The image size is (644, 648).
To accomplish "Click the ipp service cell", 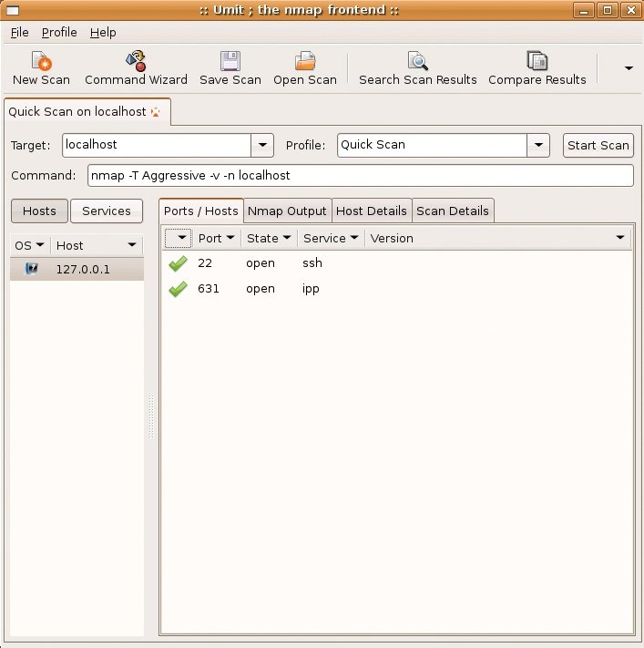I will click(311, 289).
